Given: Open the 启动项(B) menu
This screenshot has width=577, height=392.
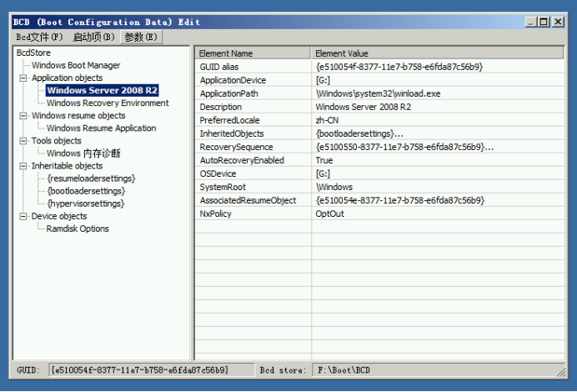Looking at the screenshot, I should point(93,37).
